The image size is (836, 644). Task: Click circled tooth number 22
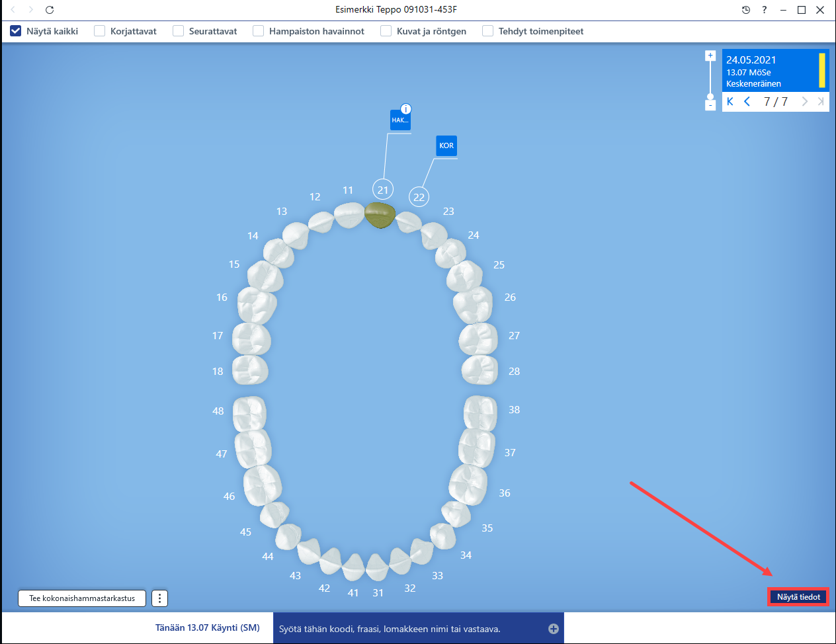click(419, 197)
